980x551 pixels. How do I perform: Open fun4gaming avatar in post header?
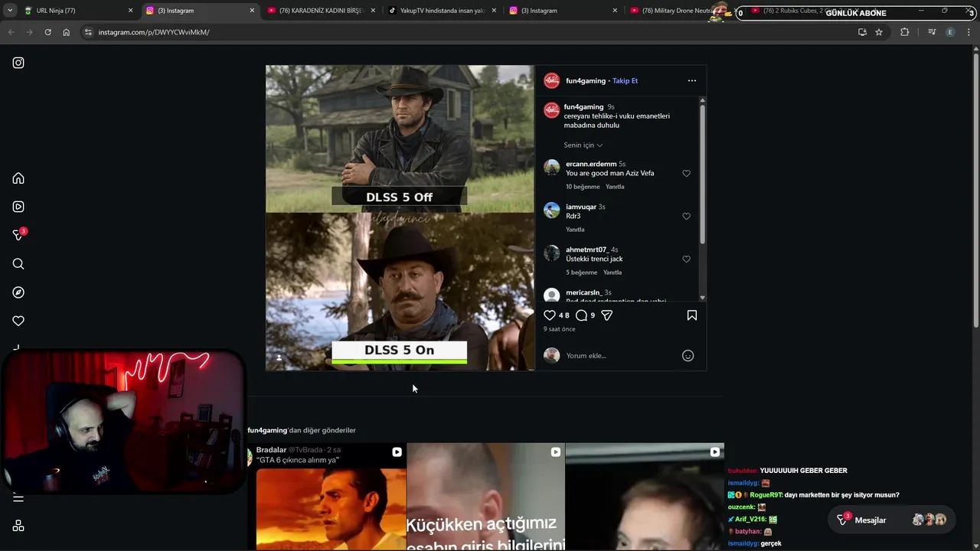[x=551, y=80]
